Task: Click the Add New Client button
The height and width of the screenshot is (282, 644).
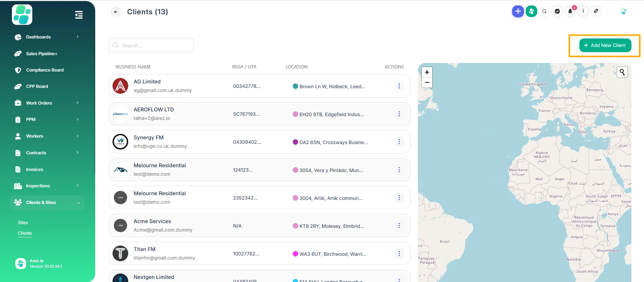Action: point(605,45)
